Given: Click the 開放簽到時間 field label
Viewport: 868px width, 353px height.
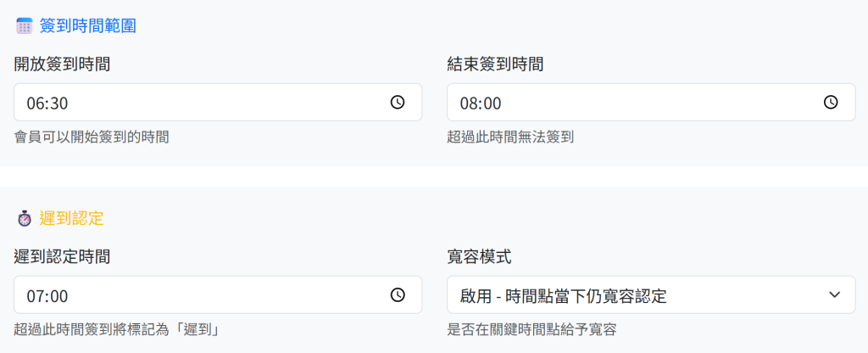Looking at the screenshot, I should 62,64.
